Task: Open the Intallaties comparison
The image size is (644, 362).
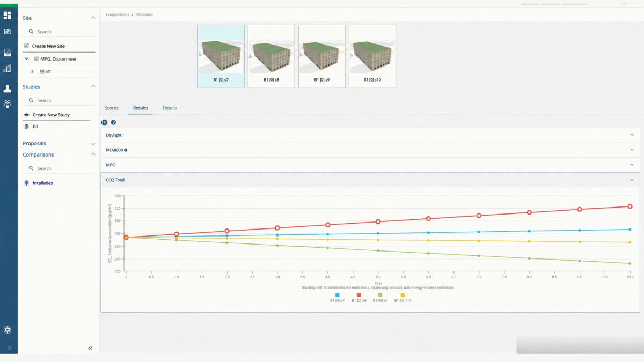Action: 43,183
